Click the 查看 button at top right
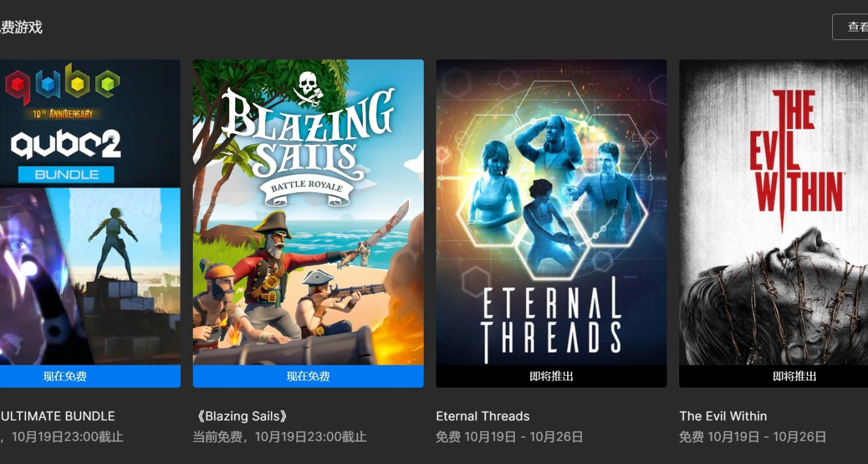868x464 pixels. [851, 27]
